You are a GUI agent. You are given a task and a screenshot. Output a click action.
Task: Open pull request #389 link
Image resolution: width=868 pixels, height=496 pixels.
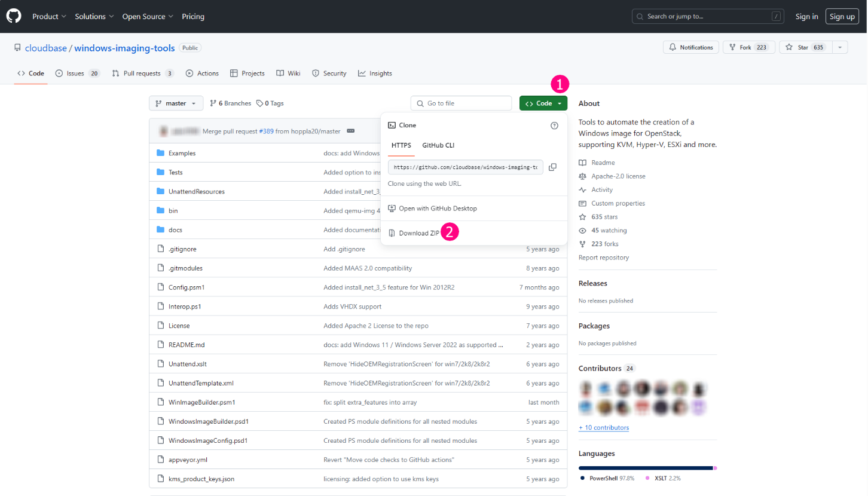266,131
